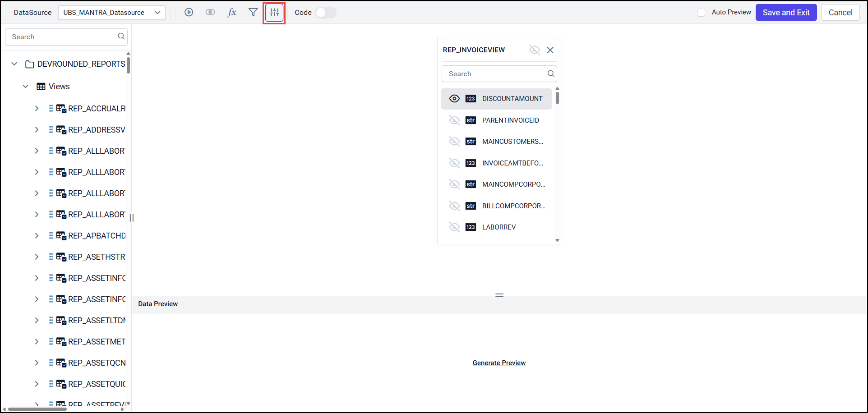The image size is (868, 413).
Task: Expand the REP_ASSETQUIC view
Action: pos(37,384)
